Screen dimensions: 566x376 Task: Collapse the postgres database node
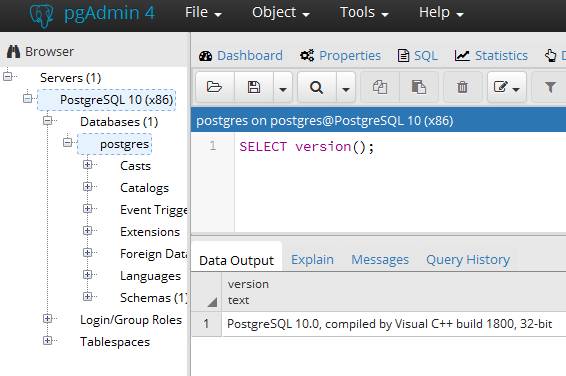pos(68,142)
